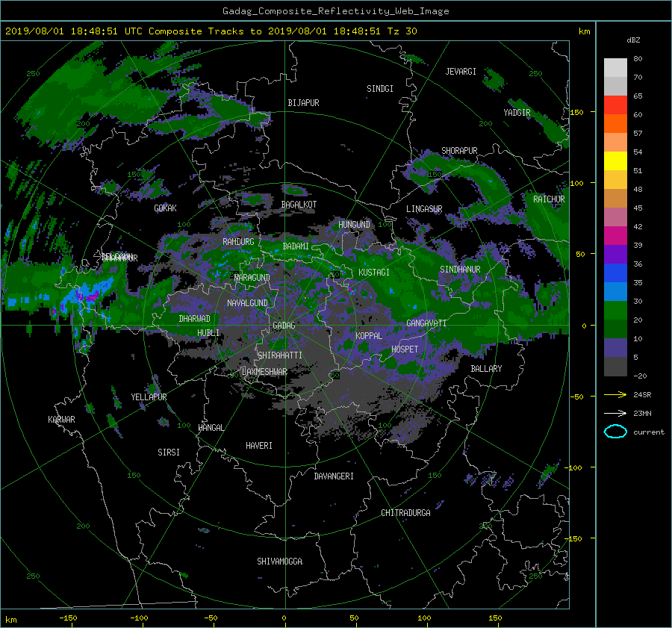This screenshot has height=628, width=672.
Task: Click the magenta 39 dBZ legend swatch
Action: tap(615, 236)
